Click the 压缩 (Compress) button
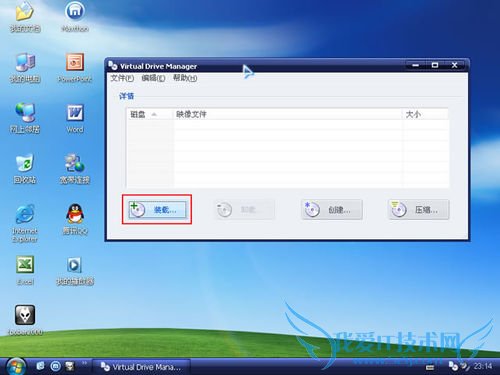 tap(419, 210)
